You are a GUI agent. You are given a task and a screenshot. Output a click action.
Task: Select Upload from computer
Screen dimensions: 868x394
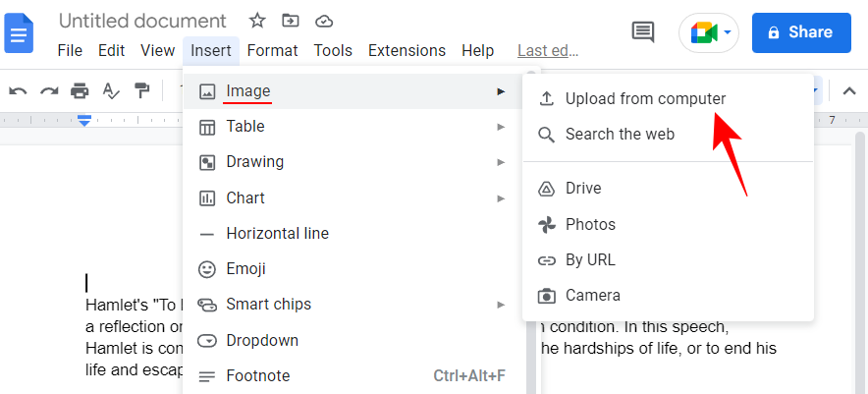point(668,99)
